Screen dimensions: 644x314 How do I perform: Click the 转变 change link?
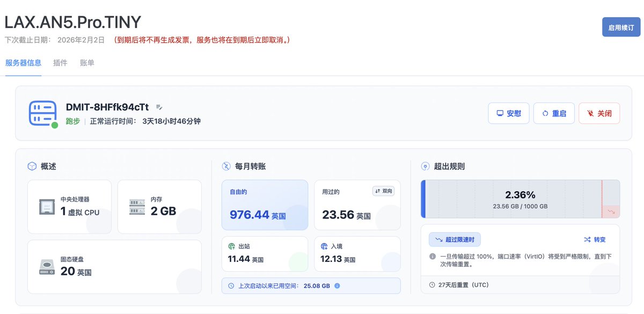coord(594,239)
